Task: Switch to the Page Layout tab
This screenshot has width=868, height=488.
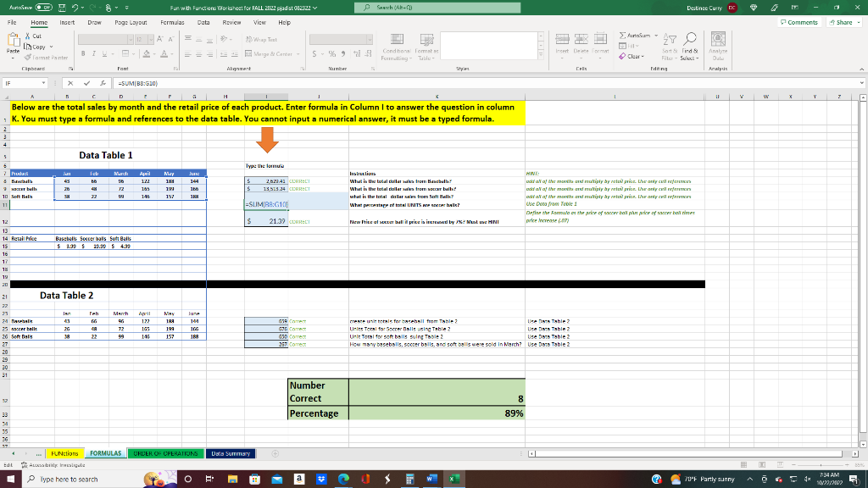Action: (x=131, y=23)
